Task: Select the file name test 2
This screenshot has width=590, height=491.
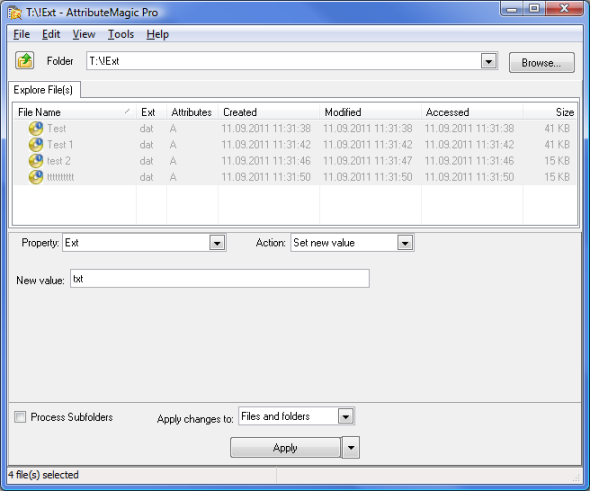Action: click(x=59, y=161)
